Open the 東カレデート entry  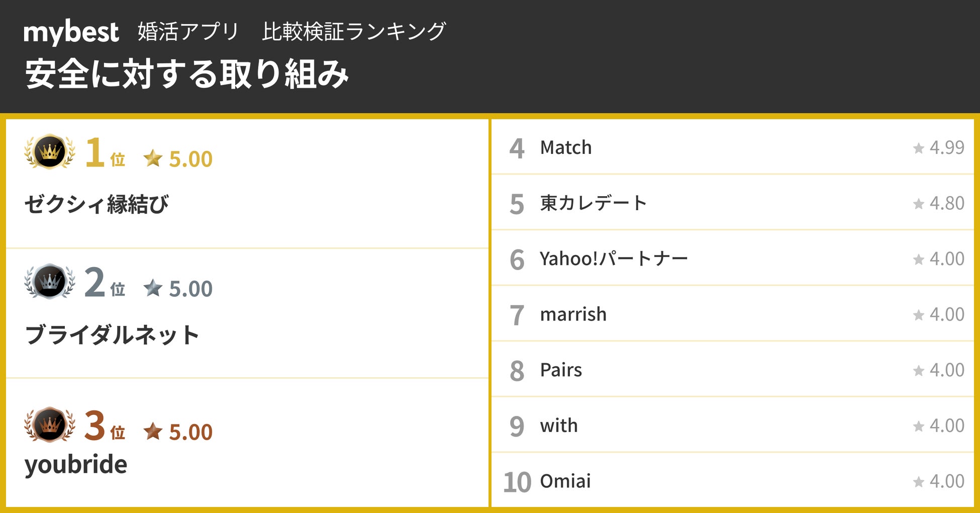(593, 203)
